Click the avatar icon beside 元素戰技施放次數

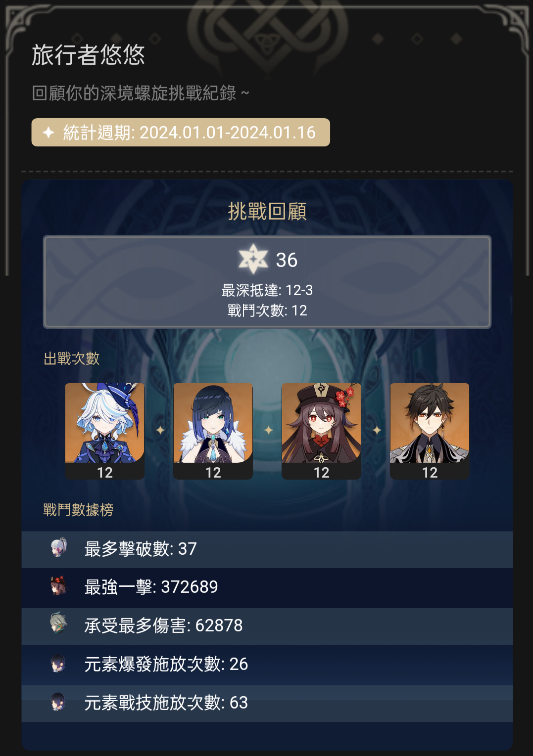click(58, 702)
